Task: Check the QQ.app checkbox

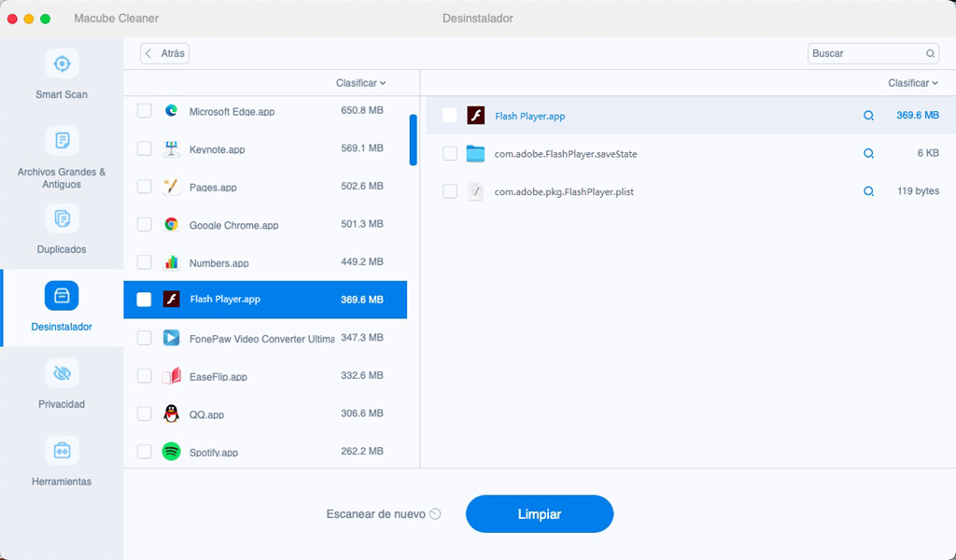Action: tap(145, 413)
